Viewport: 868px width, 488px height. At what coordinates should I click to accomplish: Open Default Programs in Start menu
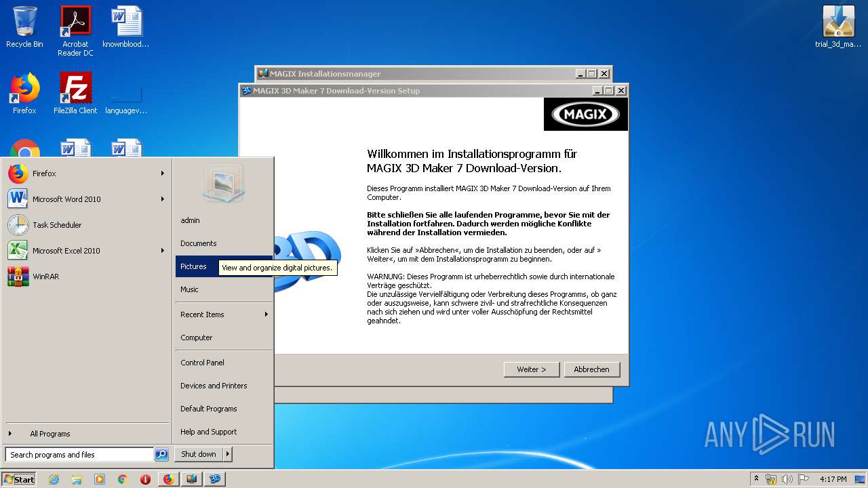pyautogui.click(x=224, y=409)
